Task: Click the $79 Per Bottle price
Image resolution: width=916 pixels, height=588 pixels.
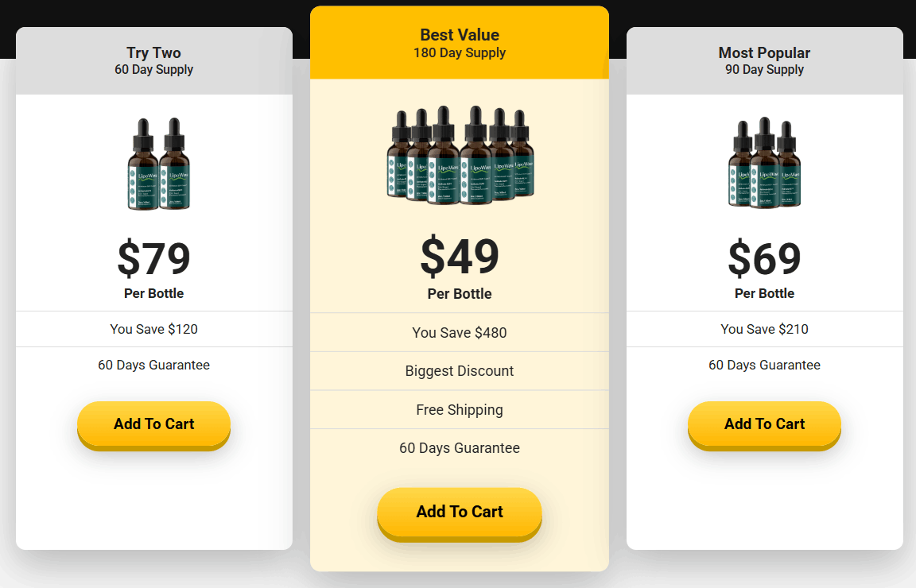Action: [153, 261]
